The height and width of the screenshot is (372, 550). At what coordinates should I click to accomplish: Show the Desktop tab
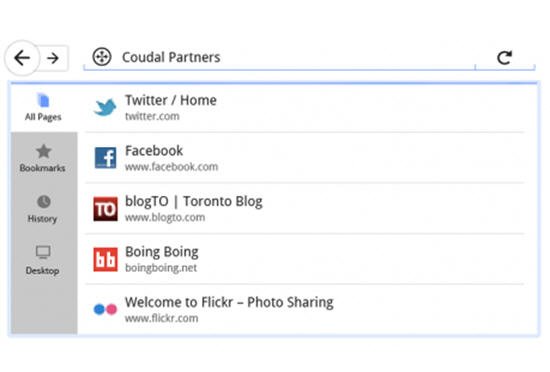coord(43,260)
